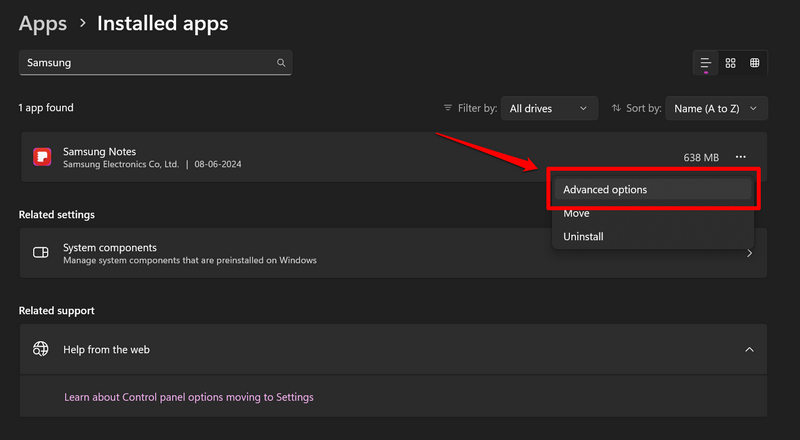Screen dimensions: 800x440
Task: Click the three-dot menu for Samsung Notes
Action: tap(740, 157)
